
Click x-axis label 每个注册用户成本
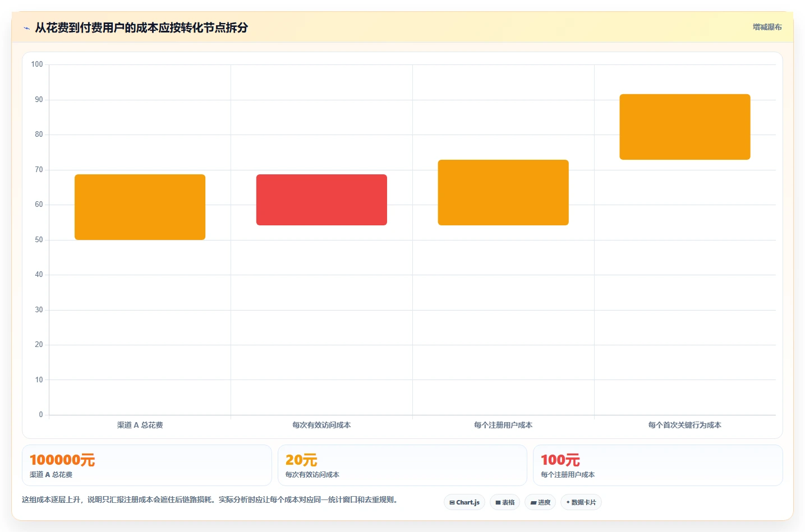[503, 425]
